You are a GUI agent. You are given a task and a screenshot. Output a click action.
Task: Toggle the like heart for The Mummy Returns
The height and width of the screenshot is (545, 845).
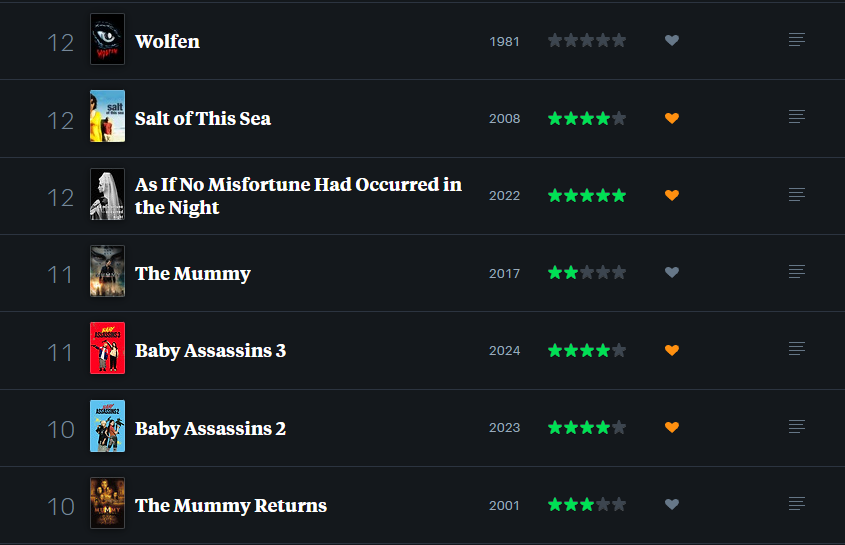point(671,504)
